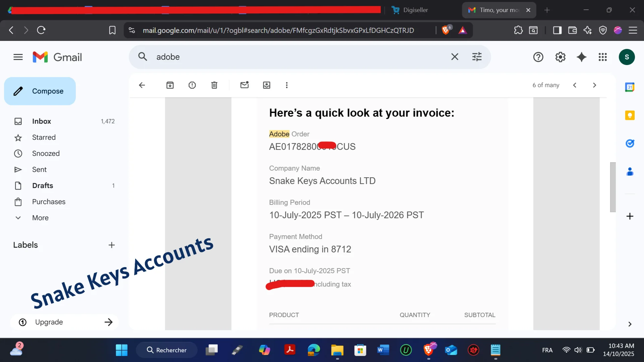Expand the More labels list
Viewport: 644px width, 362px height.
[40, 218]
